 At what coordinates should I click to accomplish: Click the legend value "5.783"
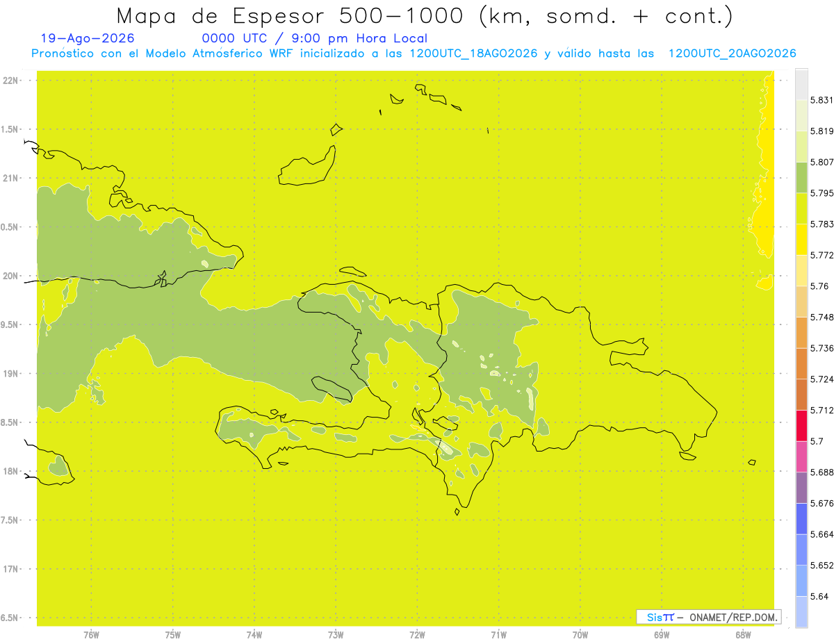pos(821,224)
